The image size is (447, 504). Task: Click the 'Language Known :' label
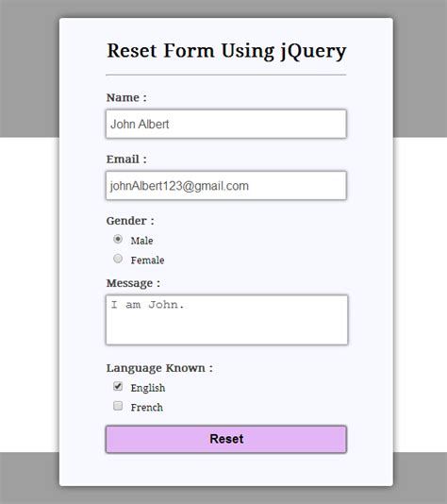pos(159,368)
